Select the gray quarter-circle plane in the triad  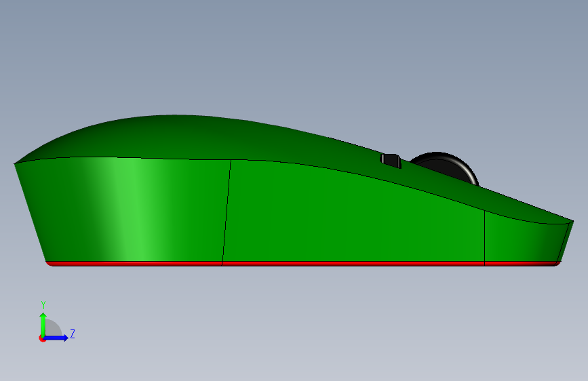point(52,329)
